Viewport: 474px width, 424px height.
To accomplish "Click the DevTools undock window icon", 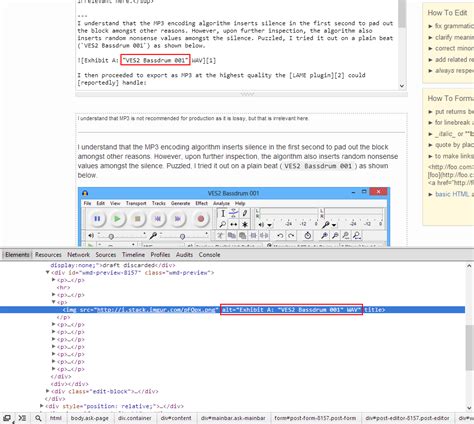I will [7, 418].
